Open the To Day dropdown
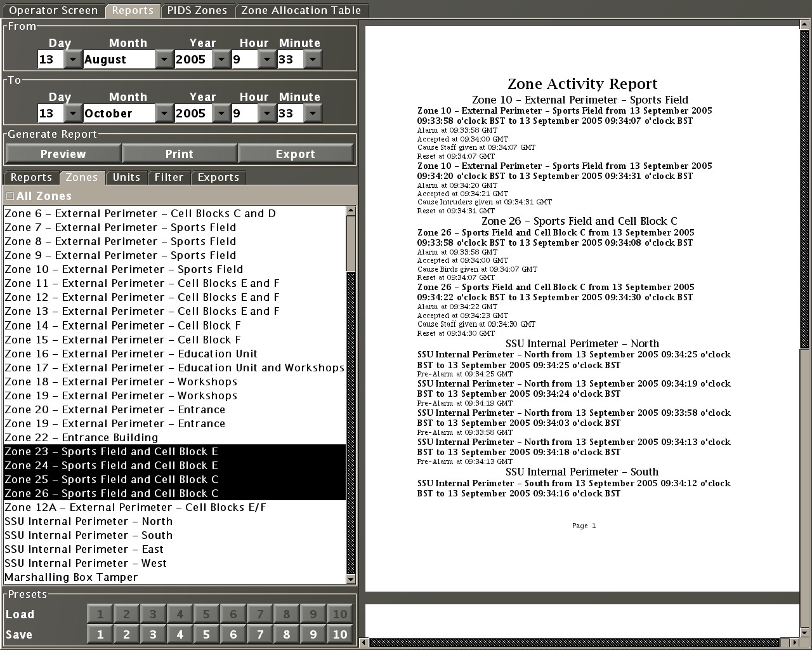Screen dimensions: 812x650 (x=73, y=114)
